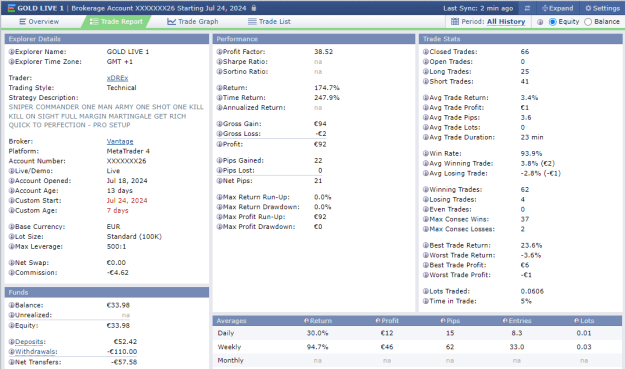
Task: Click the 0.0606 Lots Traded value
Action: click(x=532, y=291)
